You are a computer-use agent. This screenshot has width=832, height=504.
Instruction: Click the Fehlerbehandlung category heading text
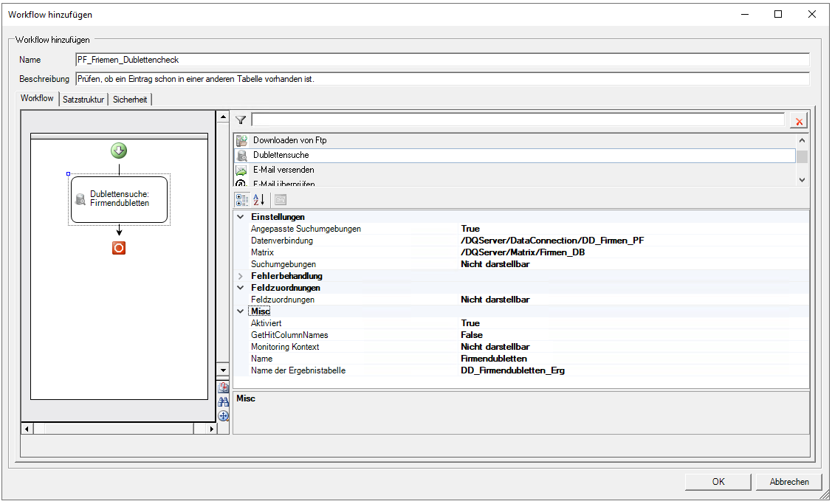pyautogui.click(x=286, y=276)
